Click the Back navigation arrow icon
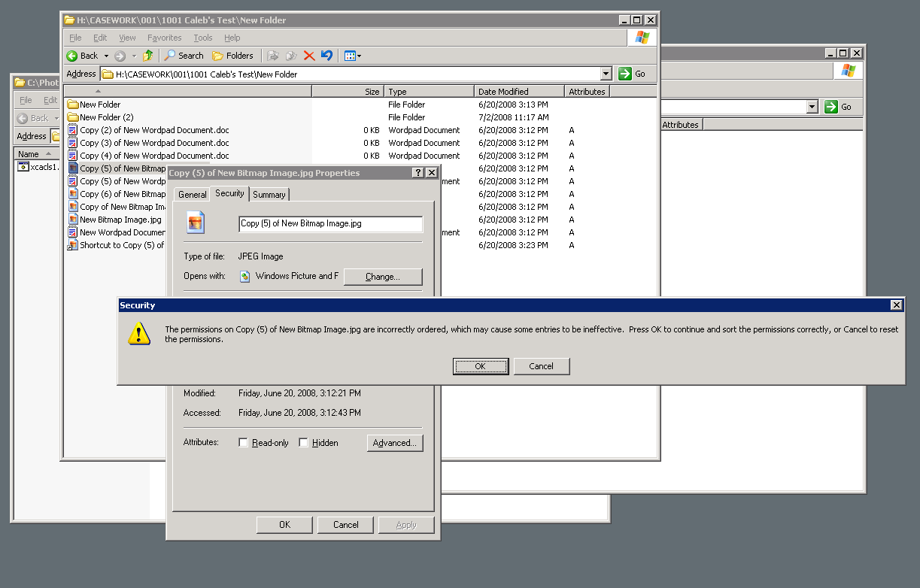Image resolution: width=920 pixels, height=588 pixels. pyautogui.click(x=73, y=55)
